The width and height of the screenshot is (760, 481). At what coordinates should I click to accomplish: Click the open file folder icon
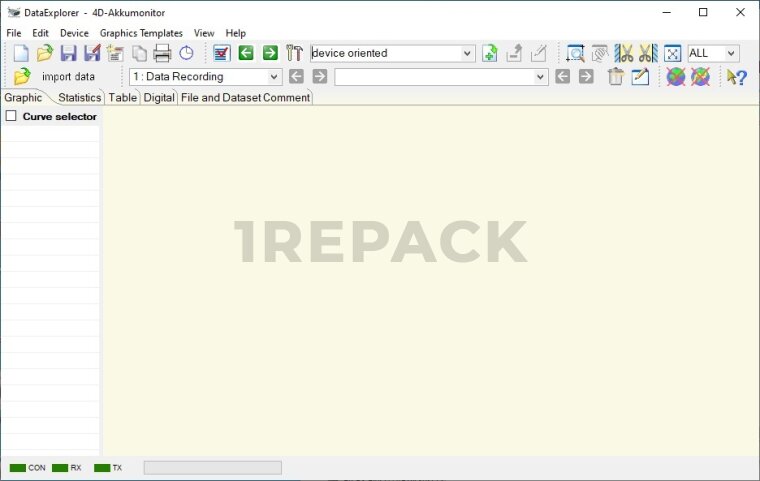click(44, 54)
